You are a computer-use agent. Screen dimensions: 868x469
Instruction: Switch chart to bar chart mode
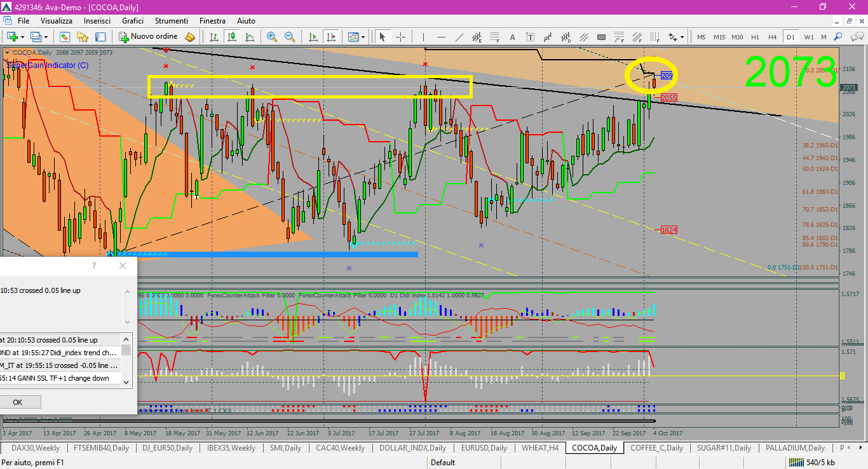[x=214, y=37]
